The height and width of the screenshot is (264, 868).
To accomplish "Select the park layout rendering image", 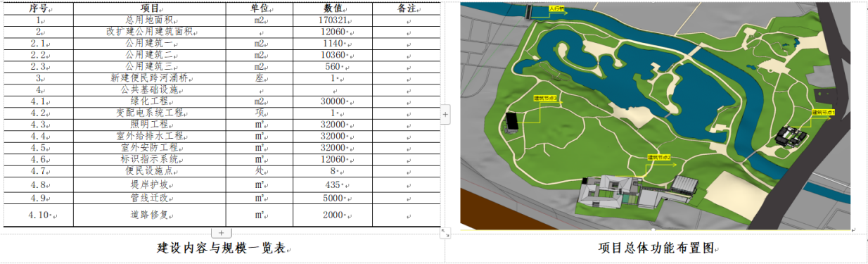I will 656,116.
